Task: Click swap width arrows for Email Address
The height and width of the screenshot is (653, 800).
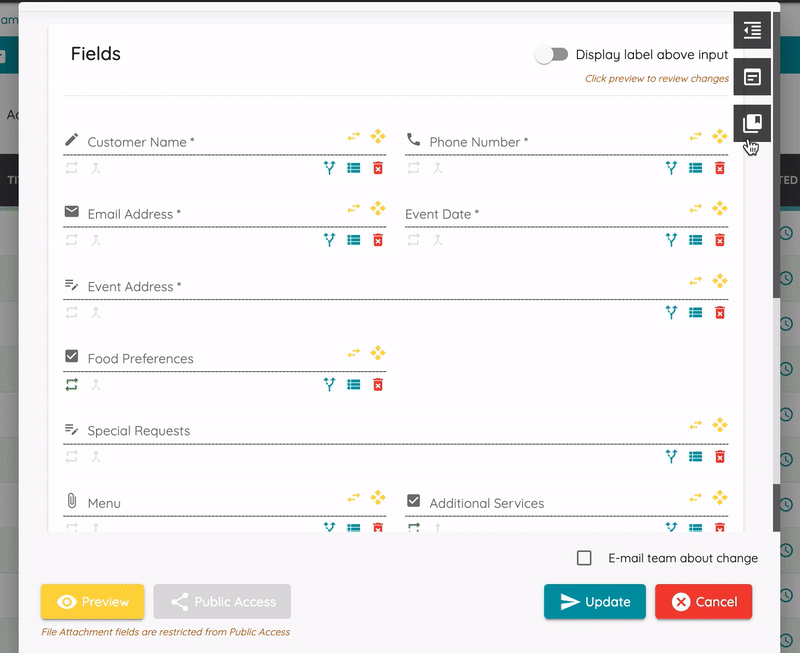Action: click(354, 208)
